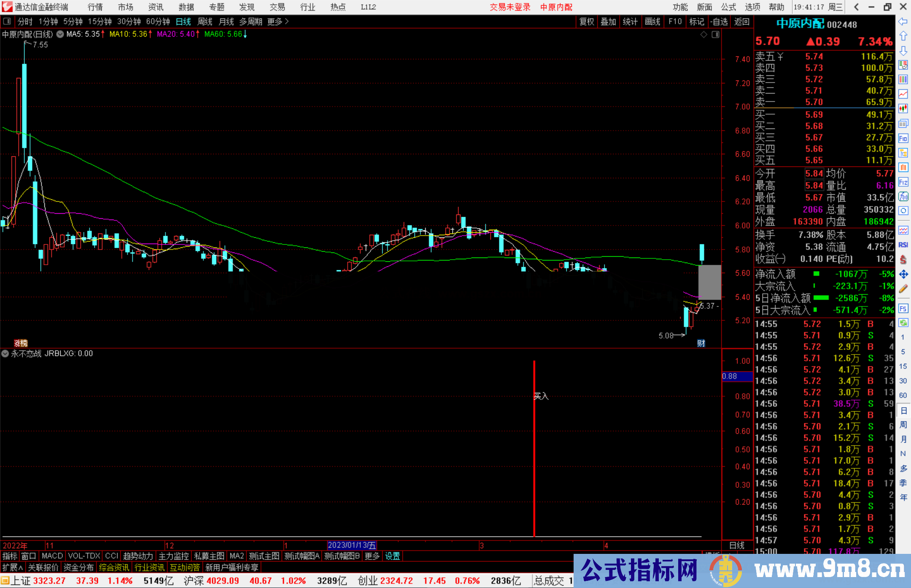Click the gray price range block on chart

[709, 282]
